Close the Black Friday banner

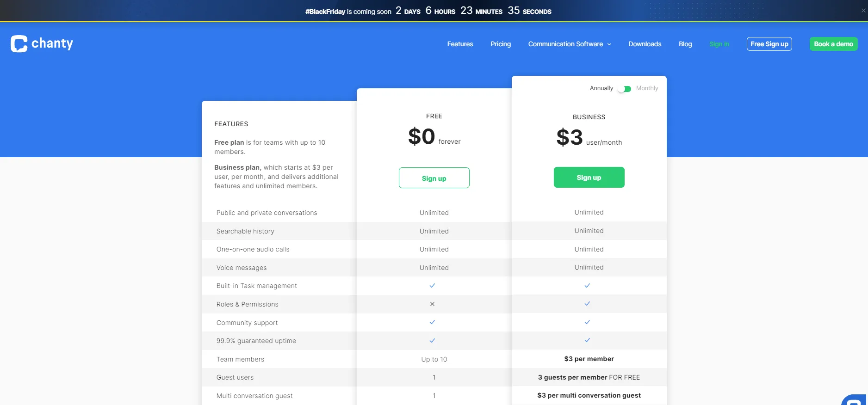[x=863, y=10]
